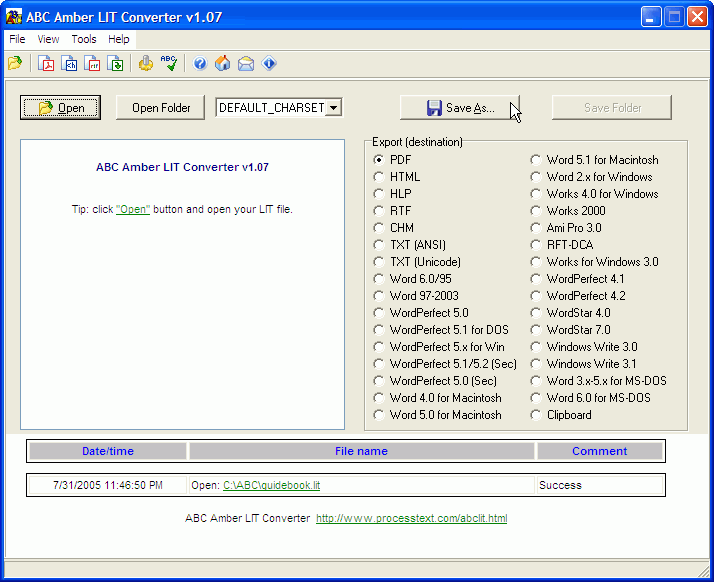Open the File menu
This screenshot has width=714, height=582.
(x=17, y=39)
